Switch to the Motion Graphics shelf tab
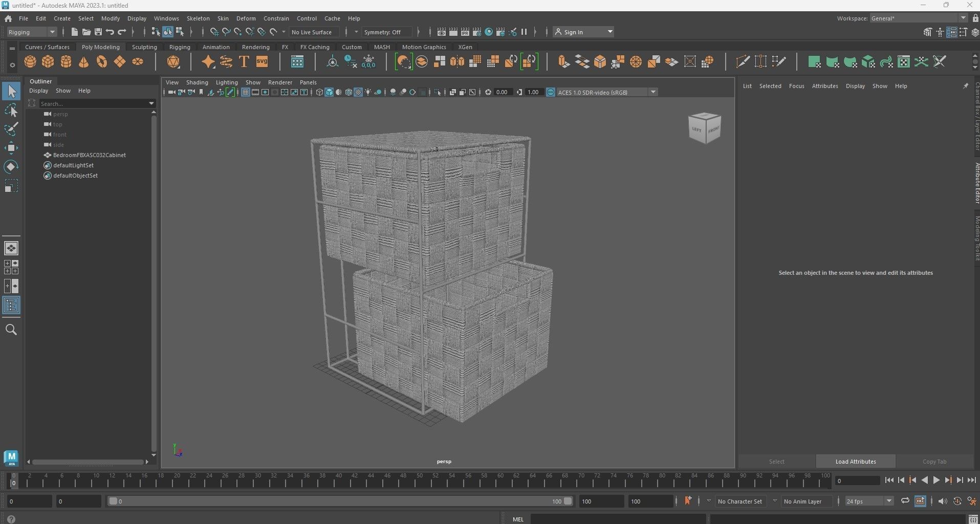This screenshot has height=524, width=980. coord(424,47)
